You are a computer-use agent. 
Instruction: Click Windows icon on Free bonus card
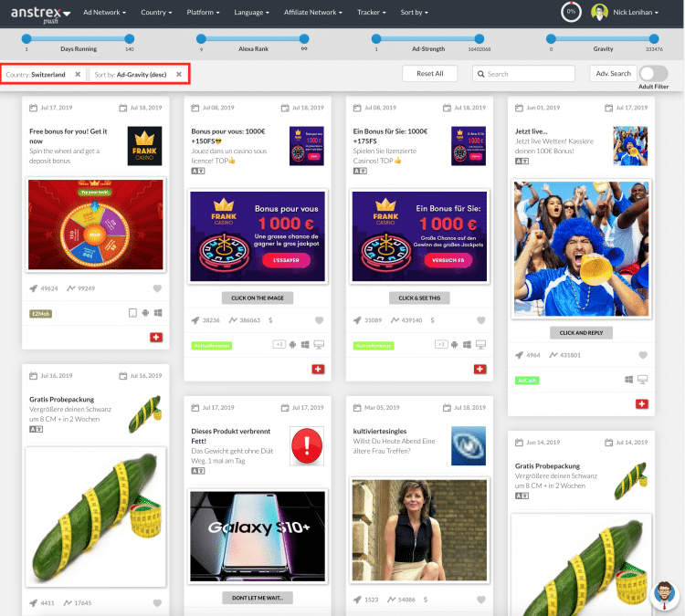click(x=158, y=313)
